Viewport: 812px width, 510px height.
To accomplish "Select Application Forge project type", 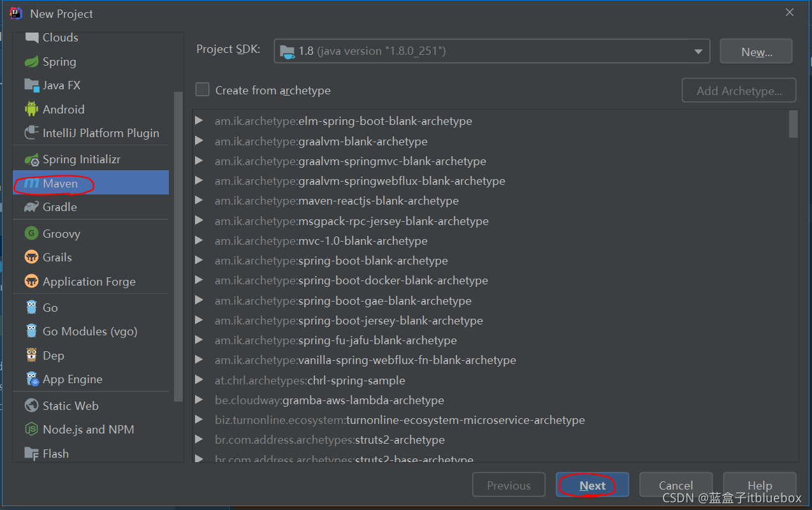I will pyautogui.click(x=91, y=281).
